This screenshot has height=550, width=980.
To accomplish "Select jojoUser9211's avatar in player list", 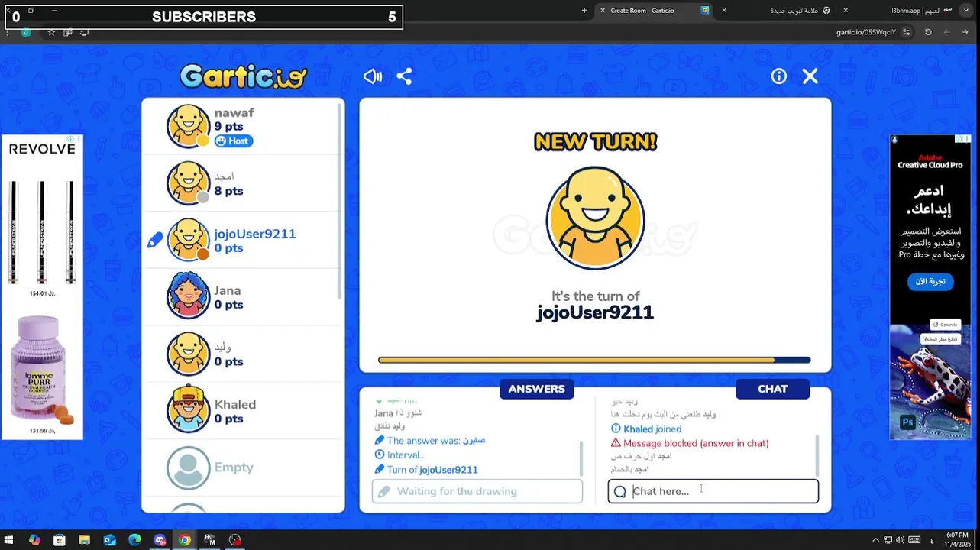I will pos(188,240).
